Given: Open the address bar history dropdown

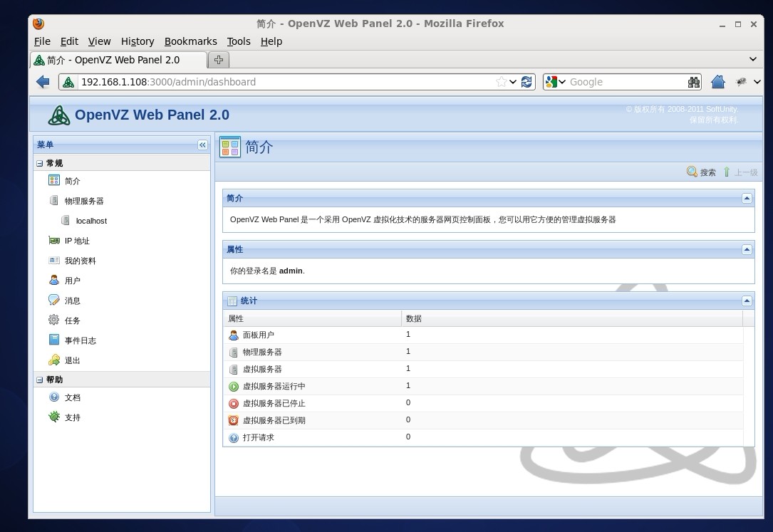Looking at the screenshot, I should tap(513, 82).
